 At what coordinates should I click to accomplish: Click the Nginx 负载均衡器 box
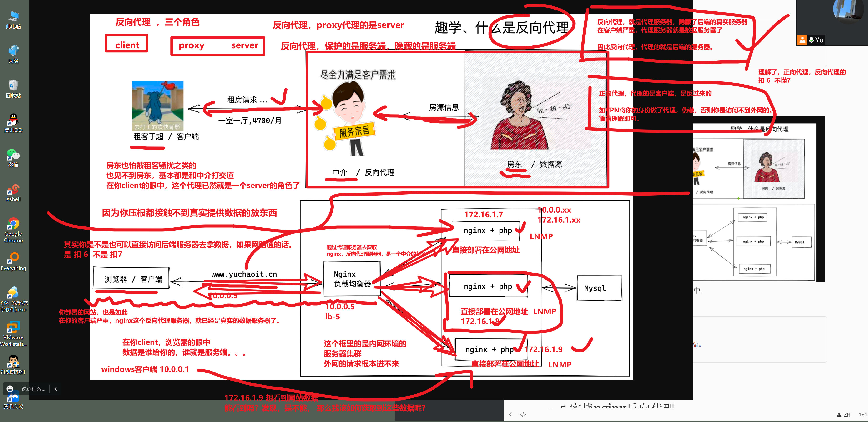click(x=352, y=279)
